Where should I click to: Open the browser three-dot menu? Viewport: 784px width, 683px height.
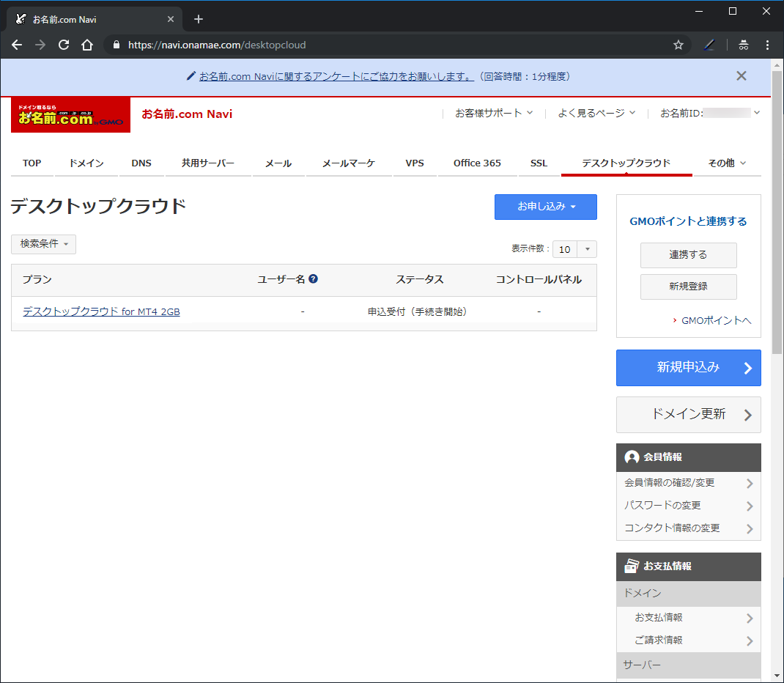[767, 45]
